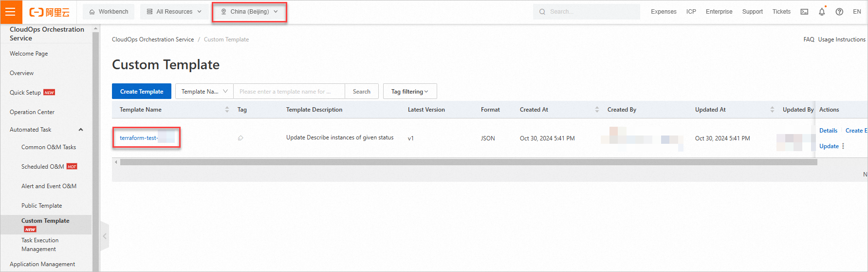868x272 pixels.
Task: Click the template name search field
Action: click(289, 92)
